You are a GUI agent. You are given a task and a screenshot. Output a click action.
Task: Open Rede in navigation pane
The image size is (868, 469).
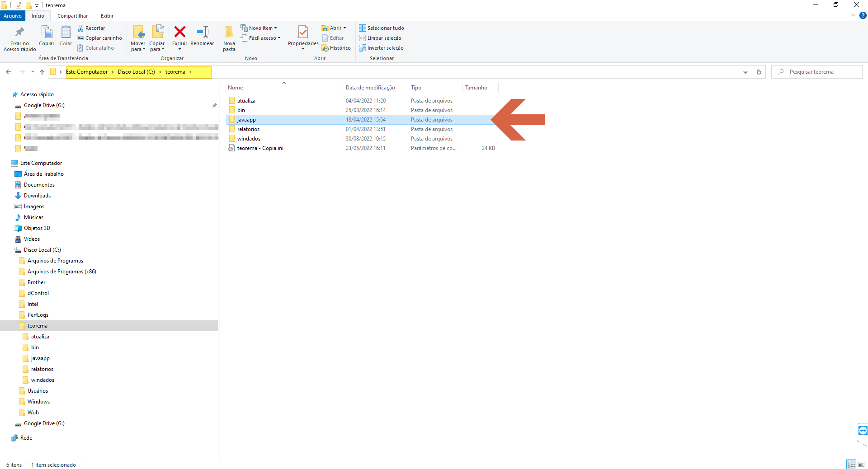coord(26,438)
